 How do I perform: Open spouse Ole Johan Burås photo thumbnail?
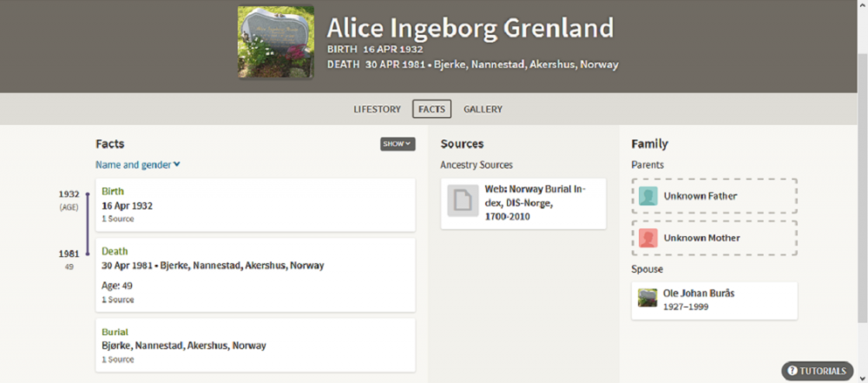pyautogui.click(x=648, y=298)
